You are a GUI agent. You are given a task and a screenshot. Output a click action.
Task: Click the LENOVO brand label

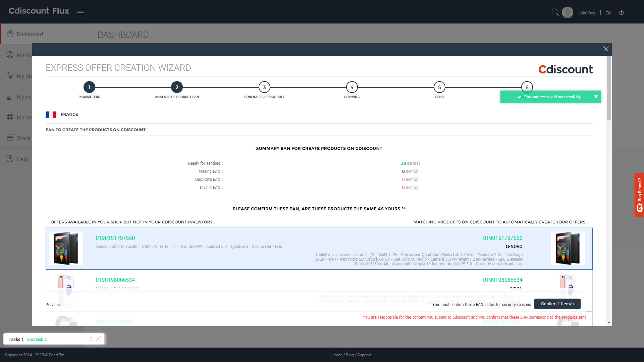(514, 247)
